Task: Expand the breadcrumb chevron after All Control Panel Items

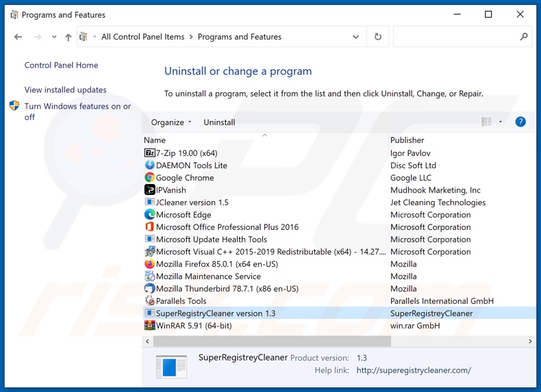Action: click(x=191, y=36)
